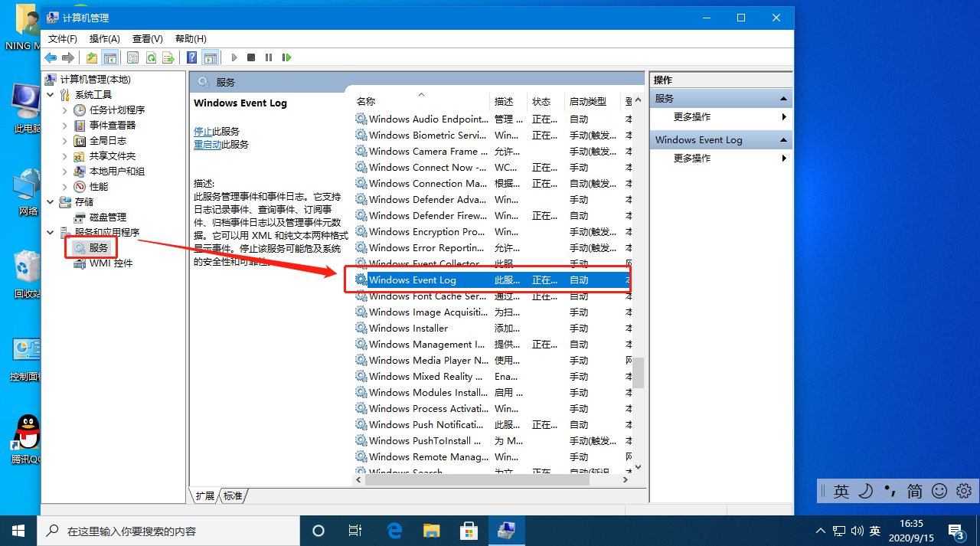Click the 停止 link for this service

coord(203,132)
